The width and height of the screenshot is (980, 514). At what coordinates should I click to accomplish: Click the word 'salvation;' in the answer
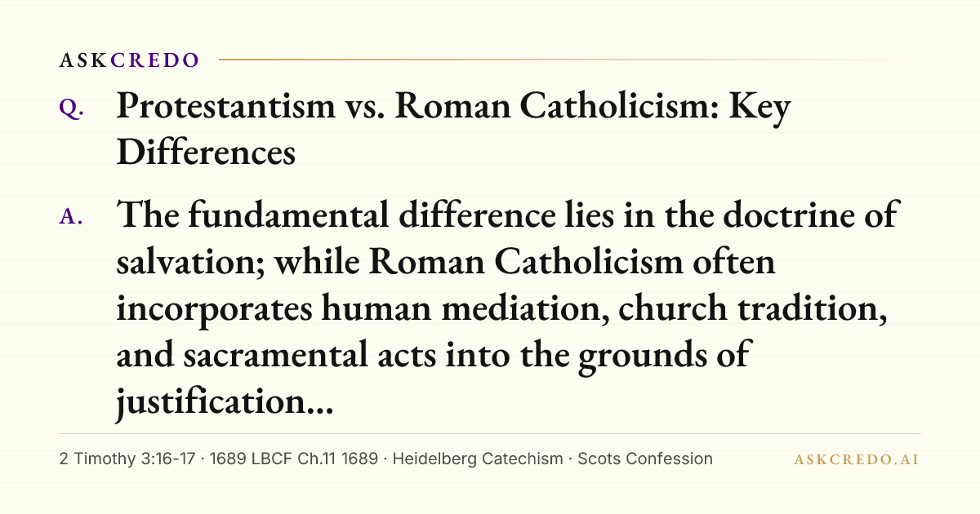click(x=191, y=262)
